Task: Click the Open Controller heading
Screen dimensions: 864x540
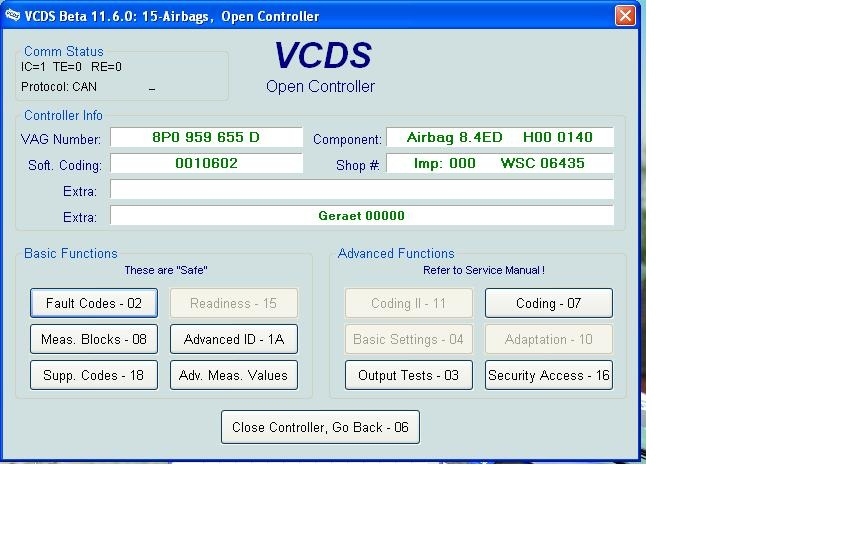Action: [320, 87]
